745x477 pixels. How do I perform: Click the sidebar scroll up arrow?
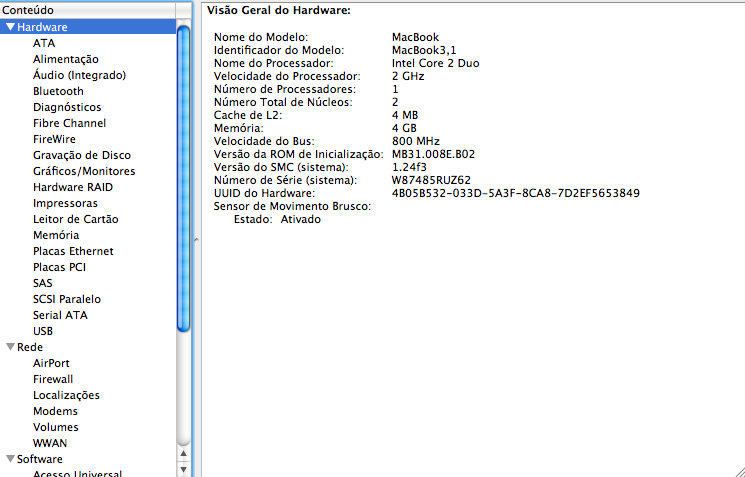pos(183,454)
